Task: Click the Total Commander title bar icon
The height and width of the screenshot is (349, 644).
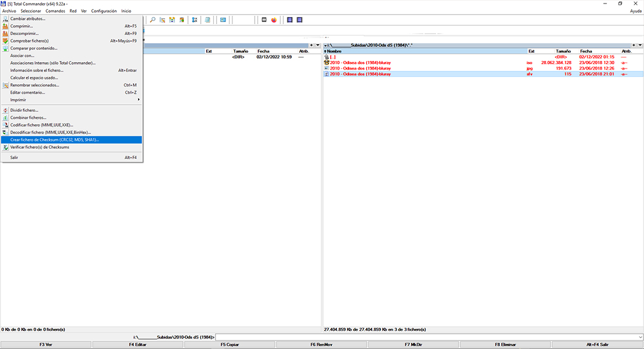Action: pyautogui.click(x=4, y=4)
